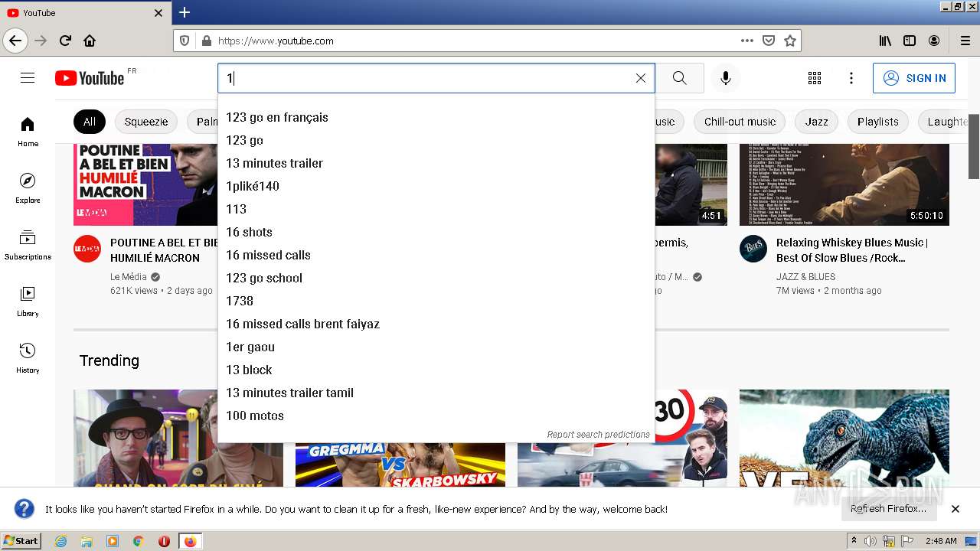This screenshot has height=551, width=980.
Task: Open the Firefox home page icon
Action: [x=90, y=41]
